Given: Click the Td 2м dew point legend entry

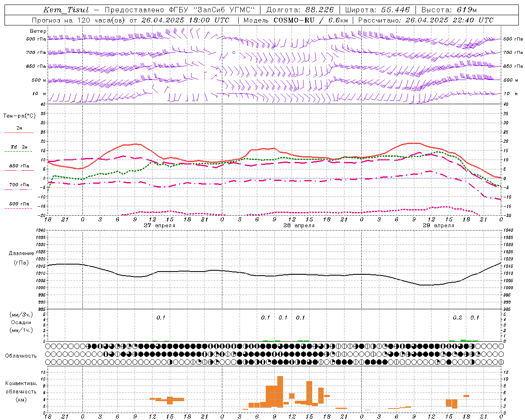Looking at the screenshot, I should pyautogui.click(x=19, y=147).
